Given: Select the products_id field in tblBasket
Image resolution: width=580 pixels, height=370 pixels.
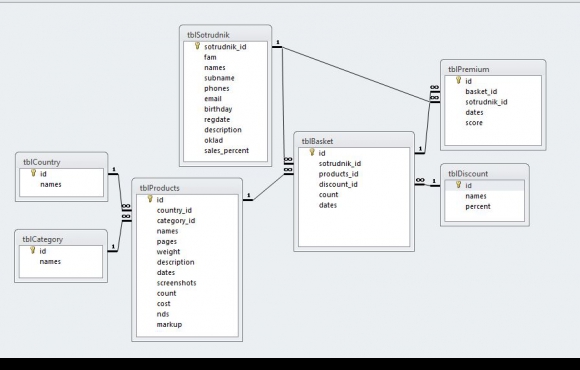Looking at the screenshot, I should (338, 174).
